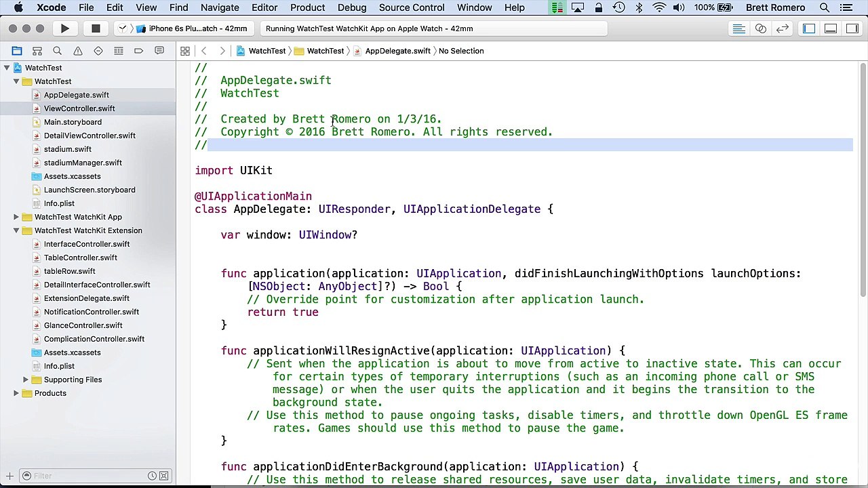Collapse the WatchTest folder group

coord(16,81)
